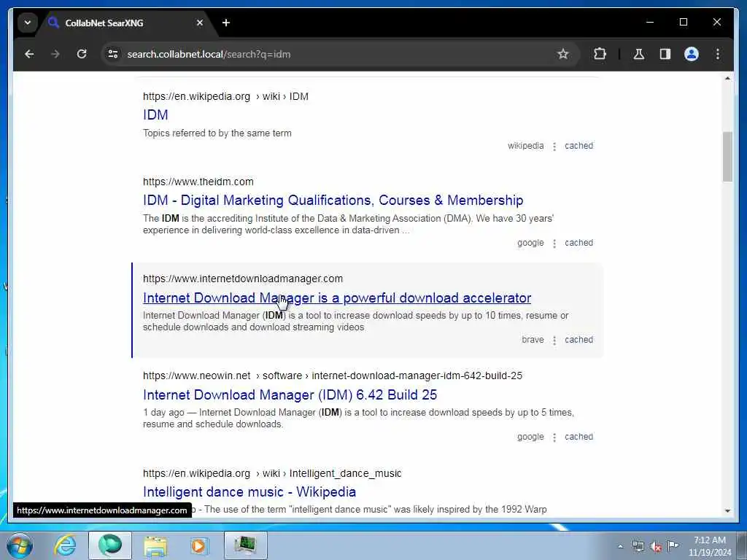This screenshot has height=560, width=747.
Task: Open the Chrome Labs flask icon
Action: point(639,54)
